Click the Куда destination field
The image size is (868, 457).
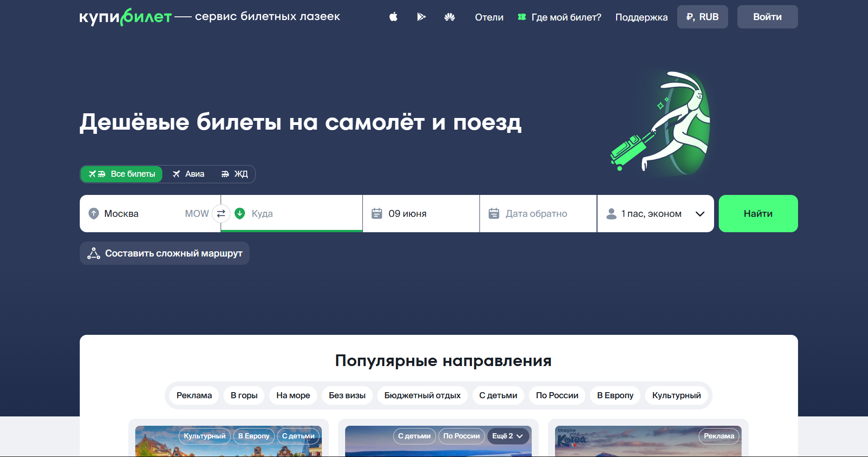(x=292, y=214)
